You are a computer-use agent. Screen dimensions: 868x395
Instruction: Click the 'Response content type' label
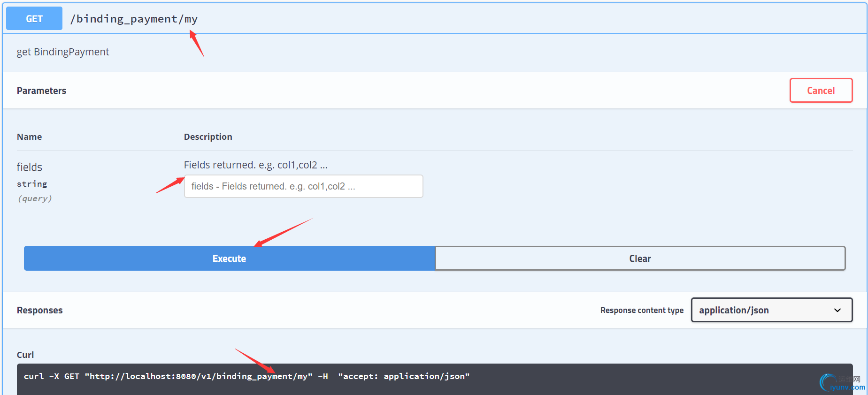[642, 310]
